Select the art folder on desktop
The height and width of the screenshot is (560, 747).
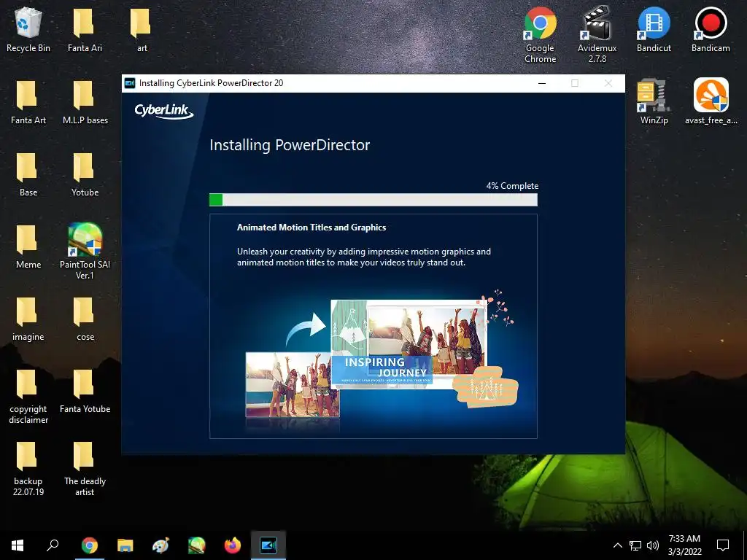[142, 29]
